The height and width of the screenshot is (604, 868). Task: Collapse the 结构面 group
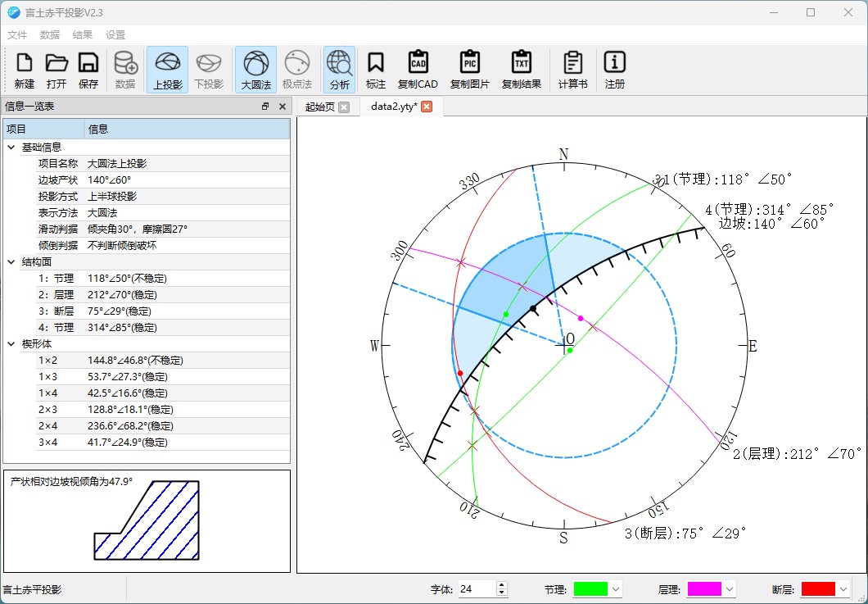(x=11, y=262)
